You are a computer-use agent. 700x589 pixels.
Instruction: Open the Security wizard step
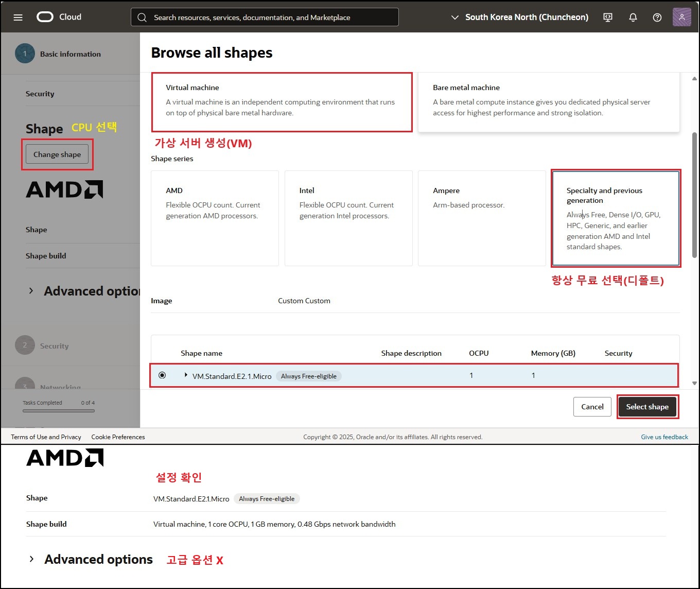[55, 346]
